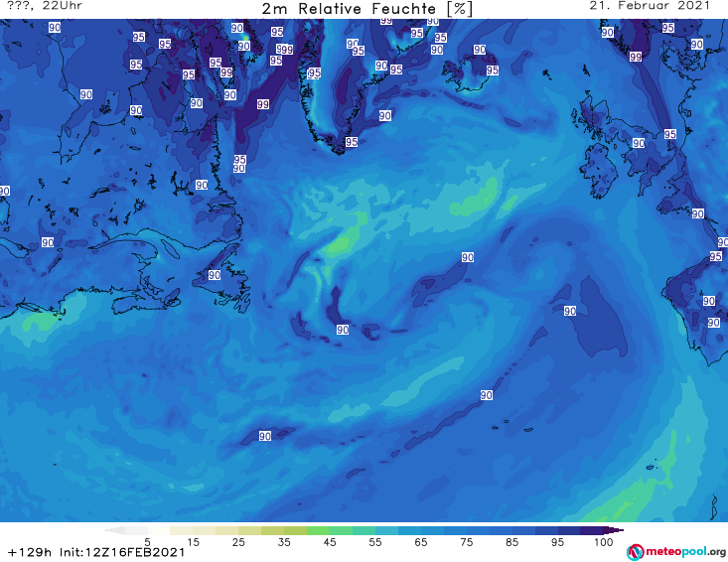Click the legend value "75"

pyautogui.click(x=467, y=542)
